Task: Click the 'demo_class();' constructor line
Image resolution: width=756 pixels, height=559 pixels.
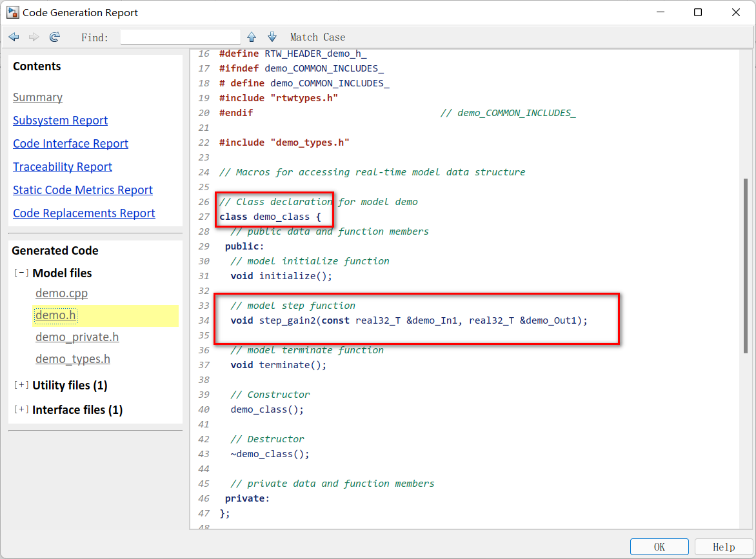Action: click(267, 409)
